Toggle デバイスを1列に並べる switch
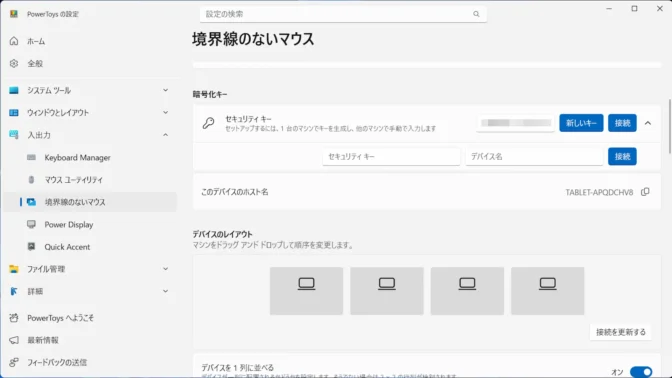The height and width of the screenshot is (378, 672). click(641, 372)
